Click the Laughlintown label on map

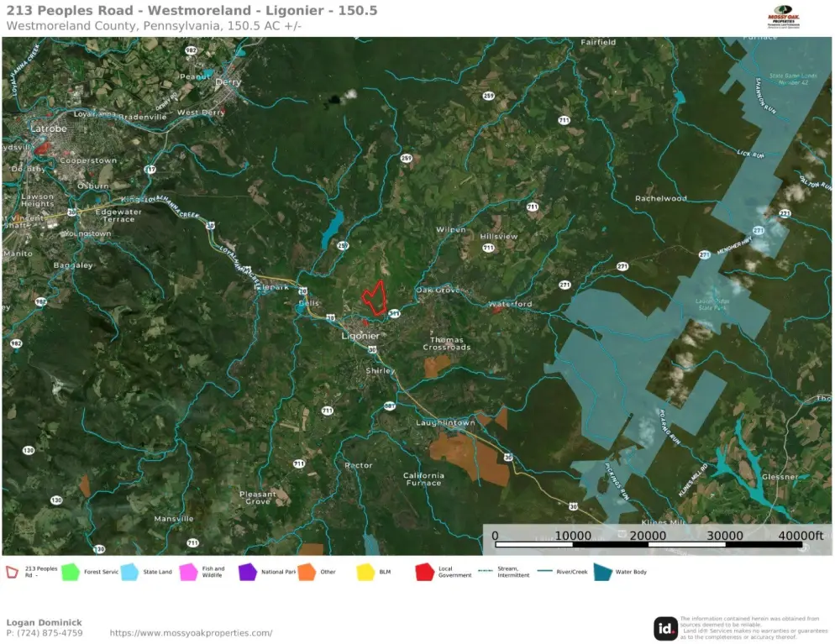(x=445, y=422)
